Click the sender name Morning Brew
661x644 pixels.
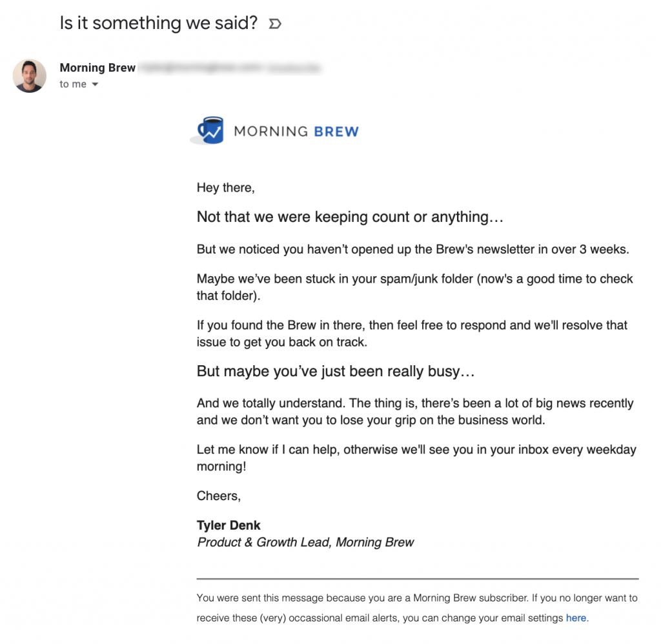click(97, 67)
